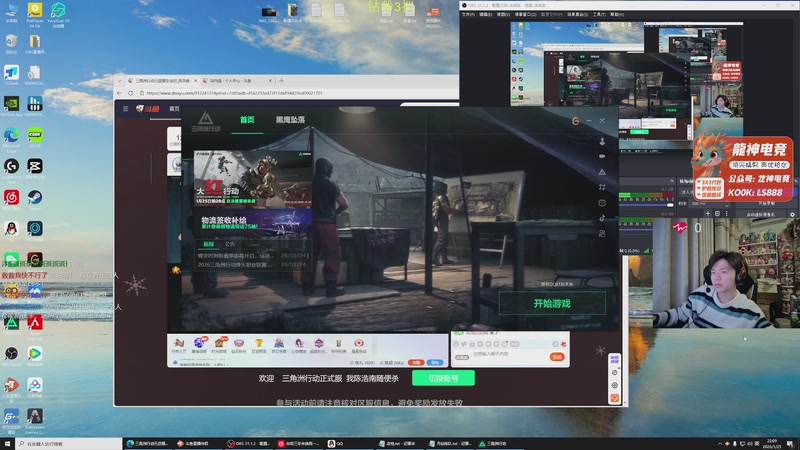Click the orange G account icon in launcher
Screen dimensions: 800x450
click(576, 121)
